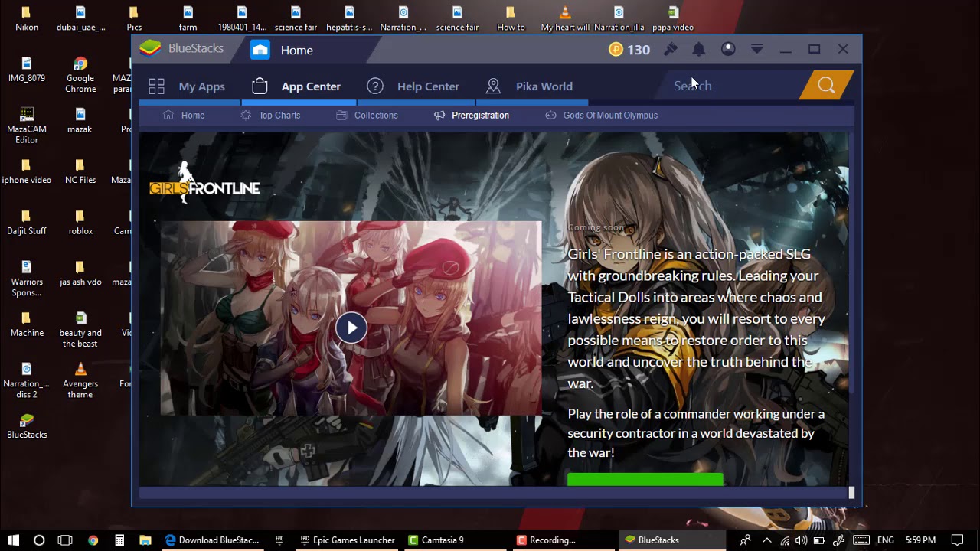Select the farm desktop image file
980x551 pixels.
[x=188, y=18]
